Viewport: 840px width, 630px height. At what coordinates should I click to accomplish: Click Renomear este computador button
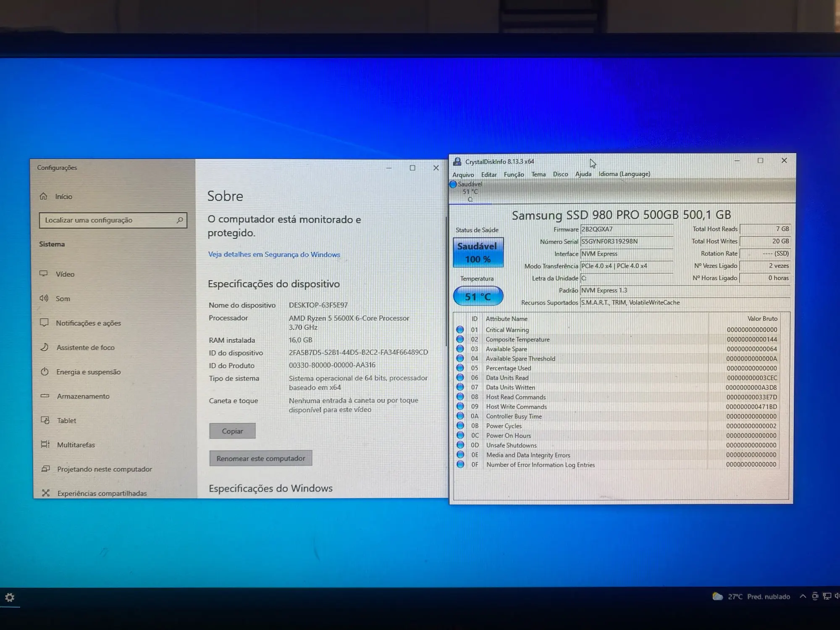pyautogui.click(x=260, y=458)
